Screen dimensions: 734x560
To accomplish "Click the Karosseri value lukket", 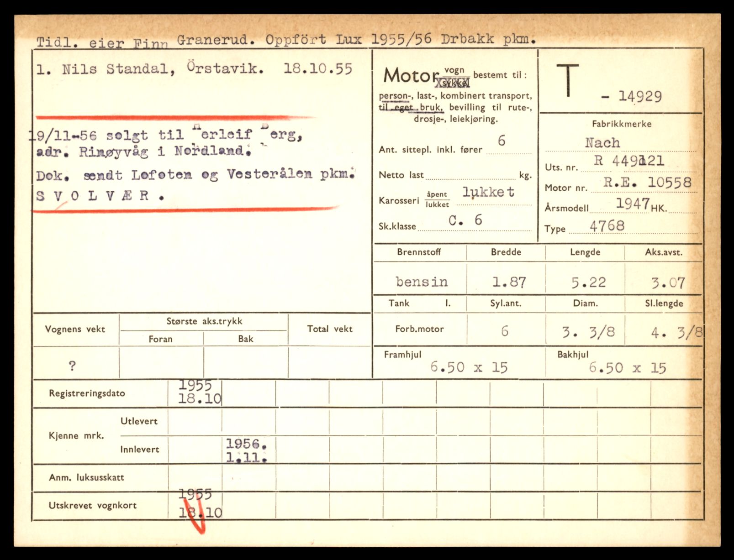I will click(x=488, y=193).
